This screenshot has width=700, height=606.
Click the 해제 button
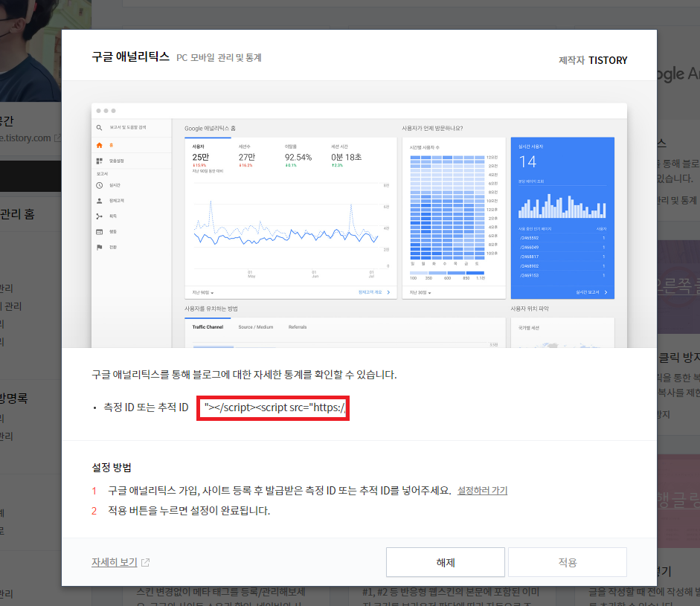(445, 562)
